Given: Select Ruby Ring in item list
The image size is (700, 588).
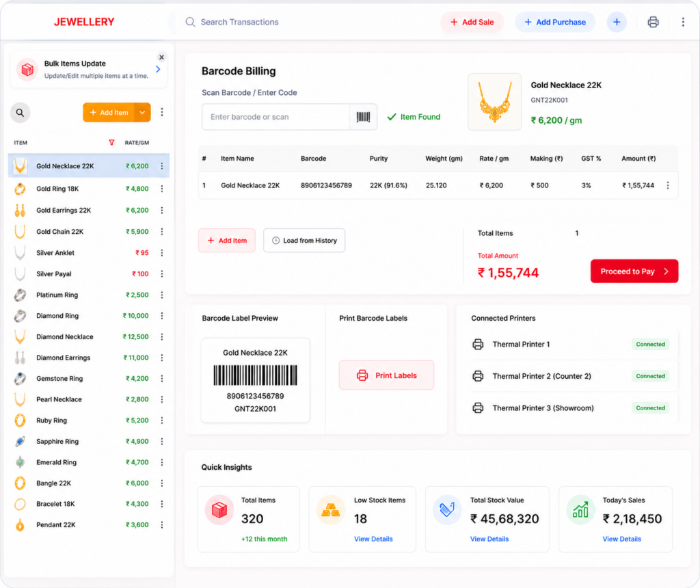Looking at the screenshot, I should pyautogui.click(x=89, y=420).
